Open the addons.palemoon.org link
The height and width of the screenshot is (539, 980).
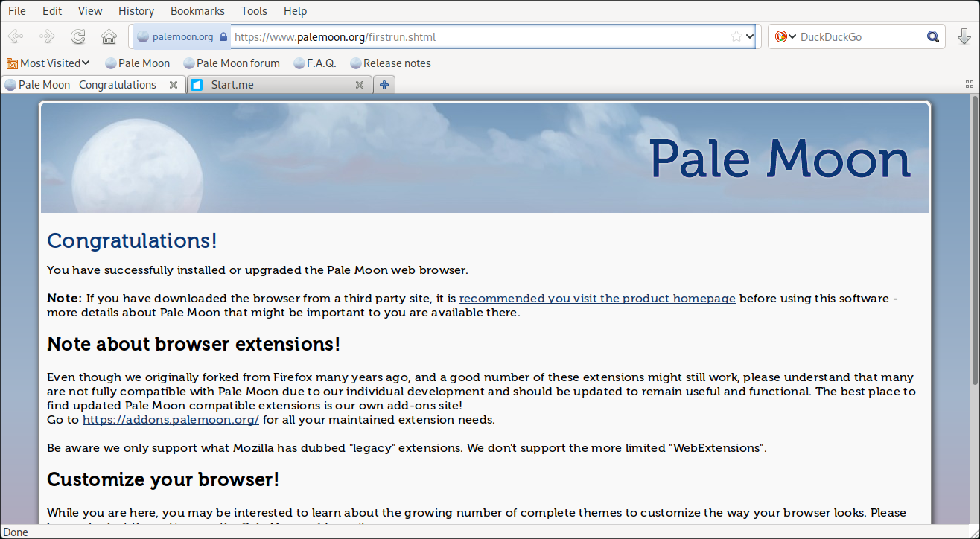[171, 420]
